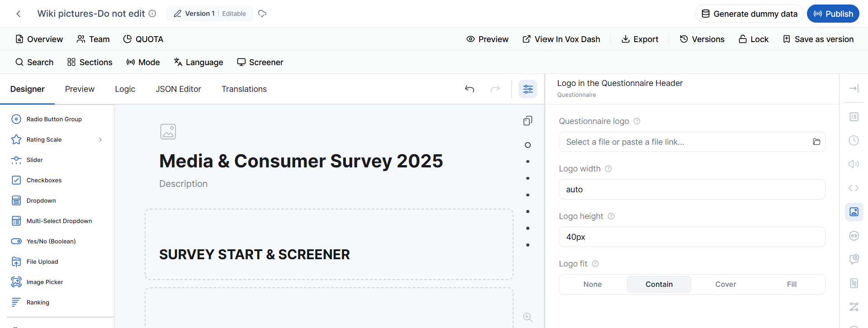The width and height of the screenshot is (868, 328).
Task: Lock the questionnaire
Action: click(754, 39)
